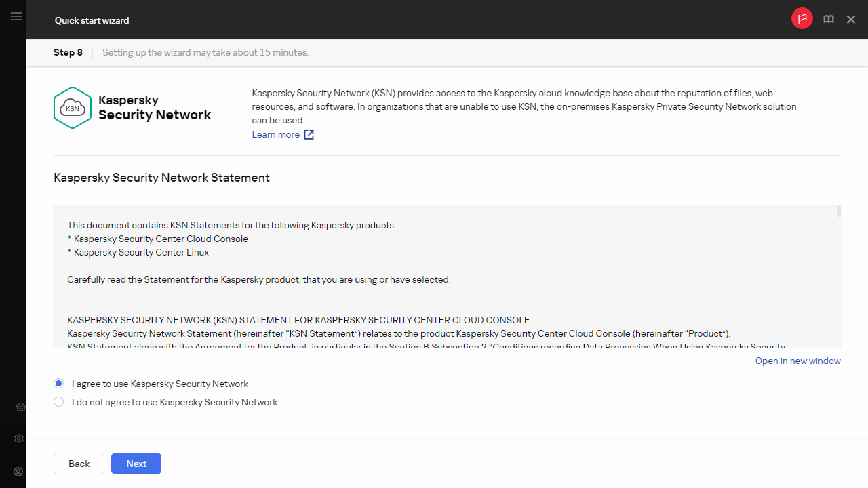Click the Kaspersky Security Network KSN logo

tap(72, 108)
